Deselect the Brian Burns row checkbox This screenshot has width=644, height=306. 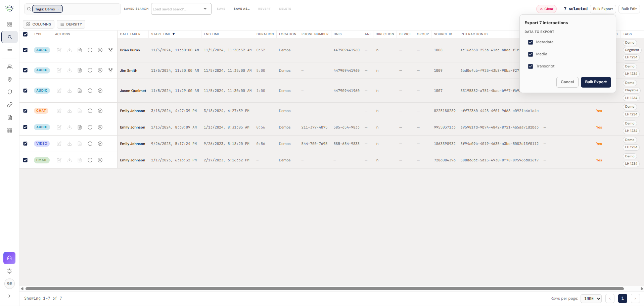click(25, 50)
